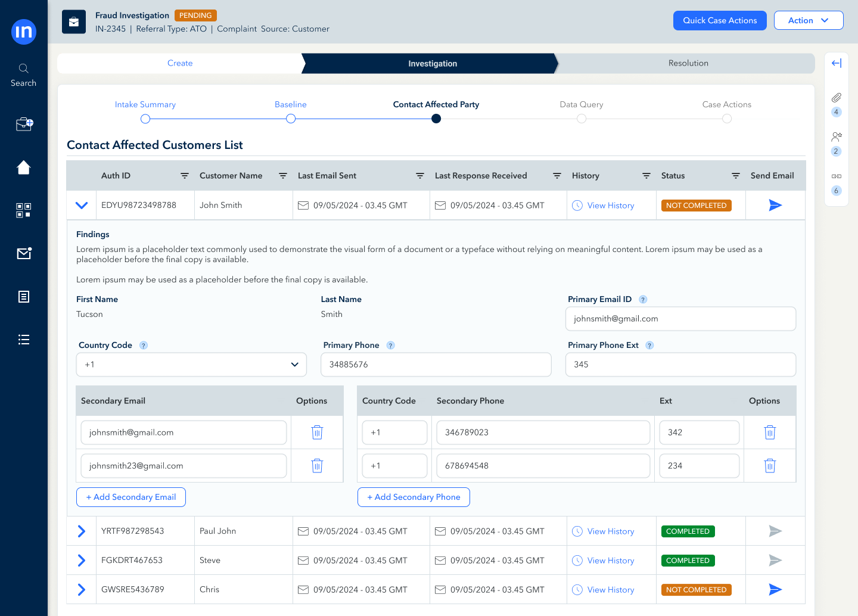858x616 pixels.
Task: Collapse the right side panel arrow
Action: tap(837, 63)
